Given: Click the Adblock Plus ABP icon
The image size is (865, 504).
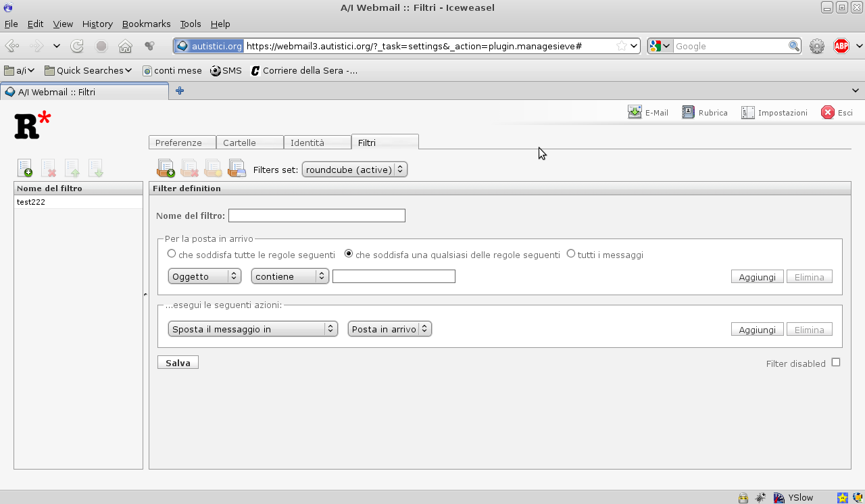Looking at the screenshot, I should pyautogui.click(x=841, y=46).
